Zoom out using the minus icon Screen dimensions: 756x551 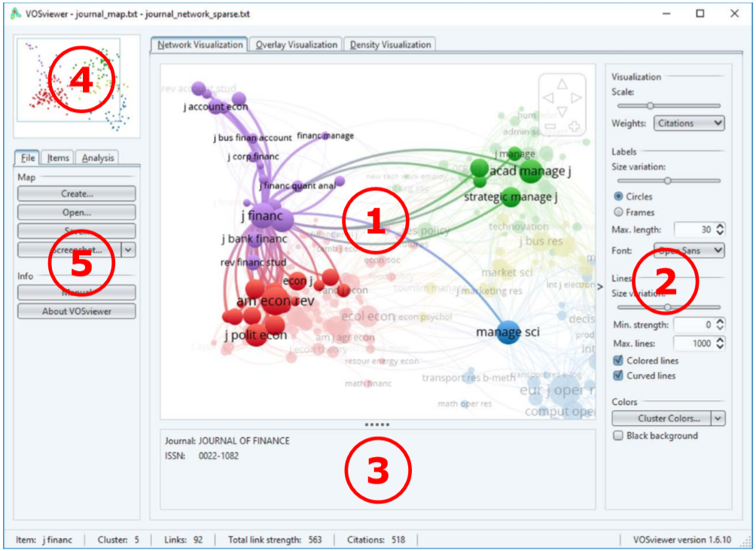[x=550, y=126]
